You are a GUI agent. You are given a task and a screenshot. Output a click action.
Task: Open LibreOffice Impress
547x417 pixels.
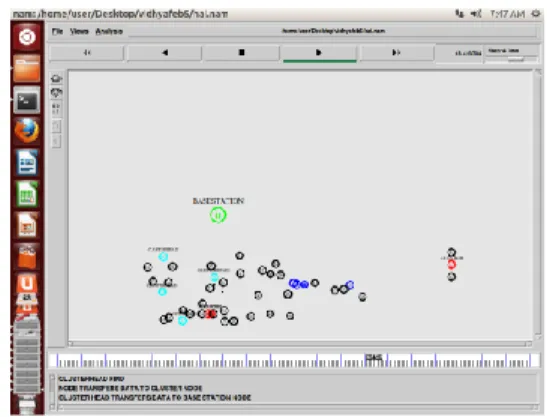click(x=27, y=225)
